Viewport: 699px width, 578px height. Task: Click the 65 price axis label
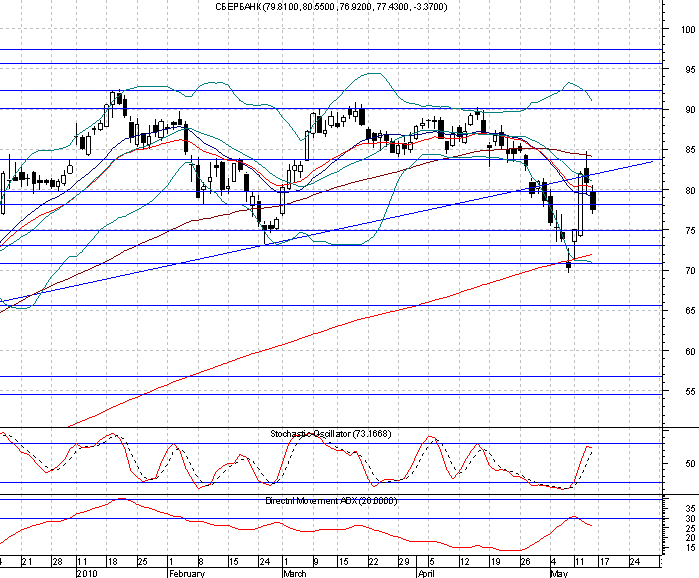click(690, 311)
